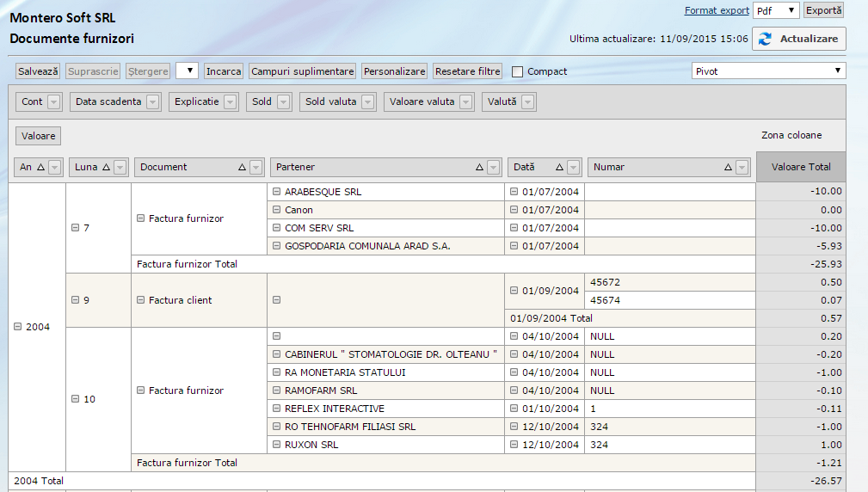Viewport: 868px width, 492px height.
Task: Open the Pivot view dropdown
Action: (x=768, y=71)
